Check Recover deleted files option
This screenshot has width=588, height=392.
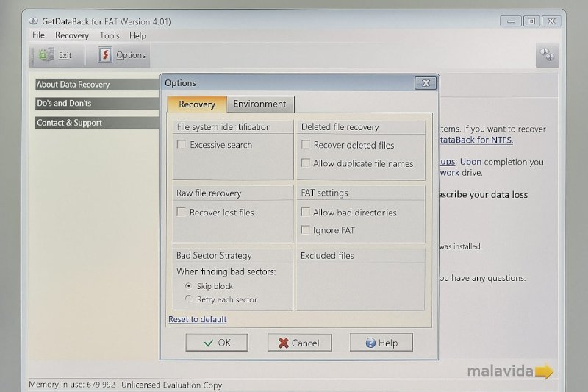(306, 146)
